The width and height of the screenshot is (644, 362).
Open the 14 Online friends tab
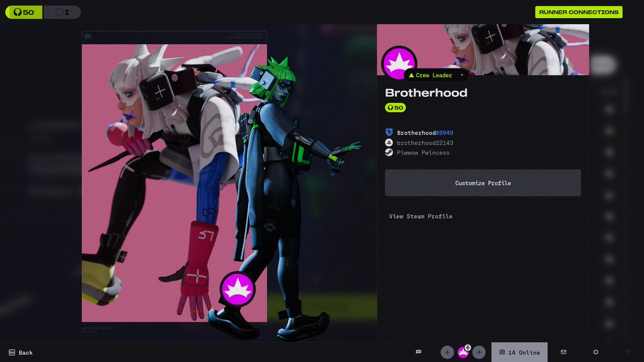click(519, 352)
